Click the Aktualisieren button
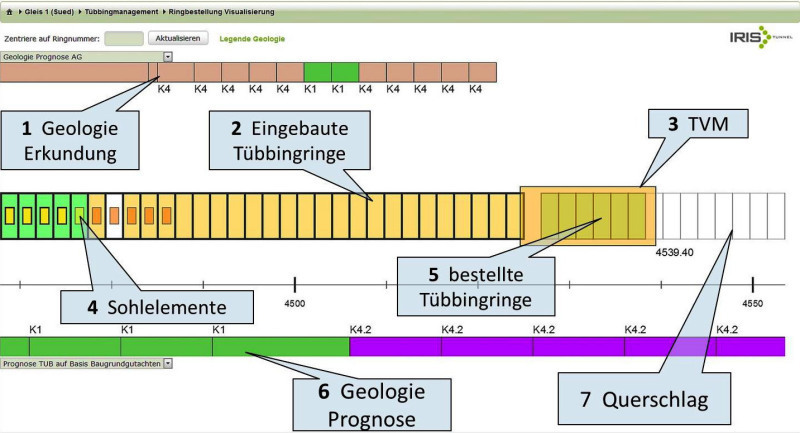This screenshot has width=800, height=433. click(x=178, y=38)
